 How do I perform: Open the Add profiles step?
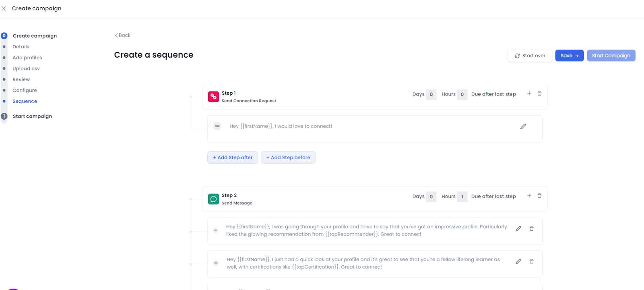[27, 58]
